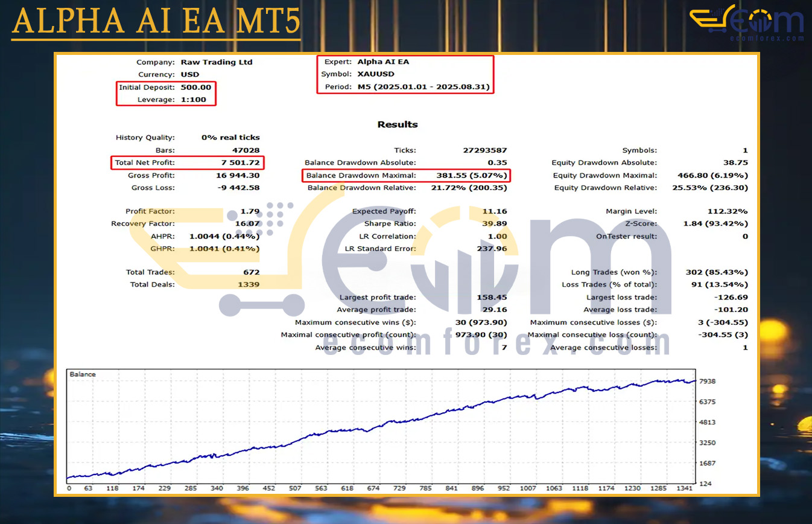Select the Balance Drawdown Maximal value
Screen dimensions: 812x524
(471, 176)
